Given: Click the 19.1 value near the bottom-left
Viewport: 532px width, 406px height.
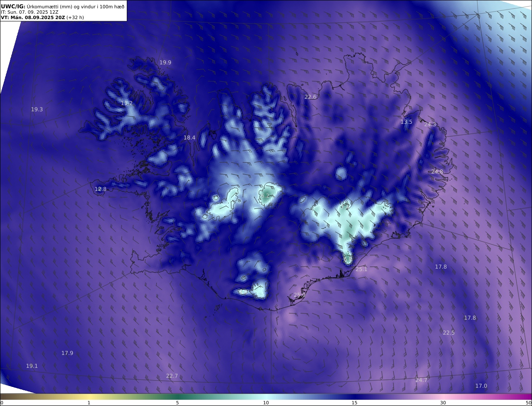Looking at the screenshot, I should (32, 366).
